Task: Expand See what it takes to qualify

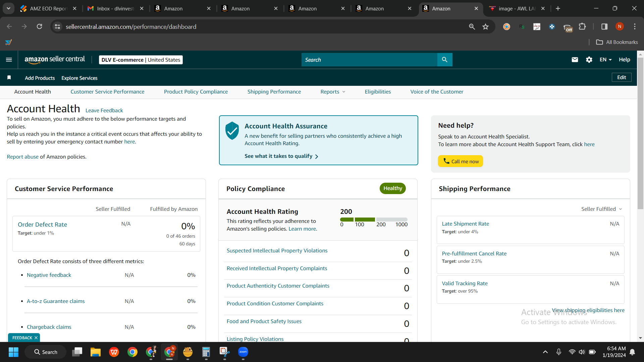Action: coord(281,156)
